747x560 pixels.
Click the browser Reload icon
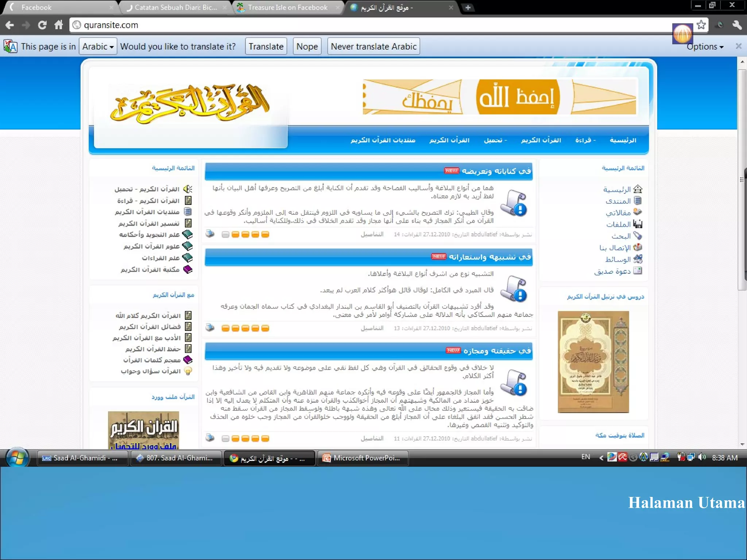(x=42, y=25)
